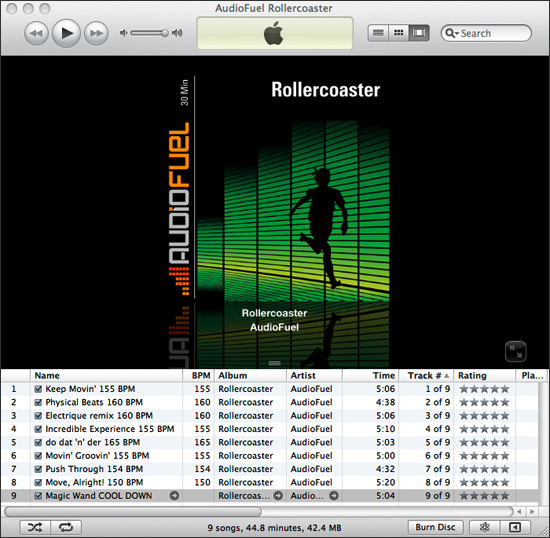Sort tracks by Album column
Image resolution: width=550 pixels, height=538 pixels.
[250, 376]
